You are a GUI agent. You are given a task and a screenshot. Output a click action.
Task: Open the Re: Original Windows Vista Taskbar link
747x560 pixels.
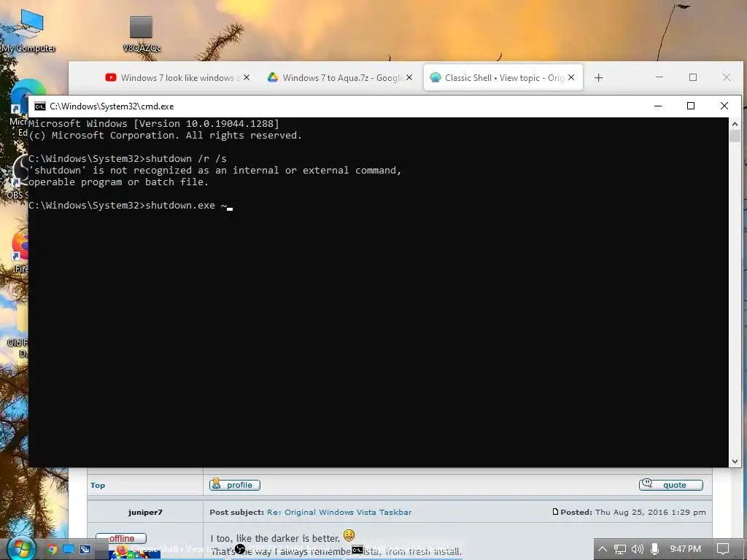pos(339,513)
